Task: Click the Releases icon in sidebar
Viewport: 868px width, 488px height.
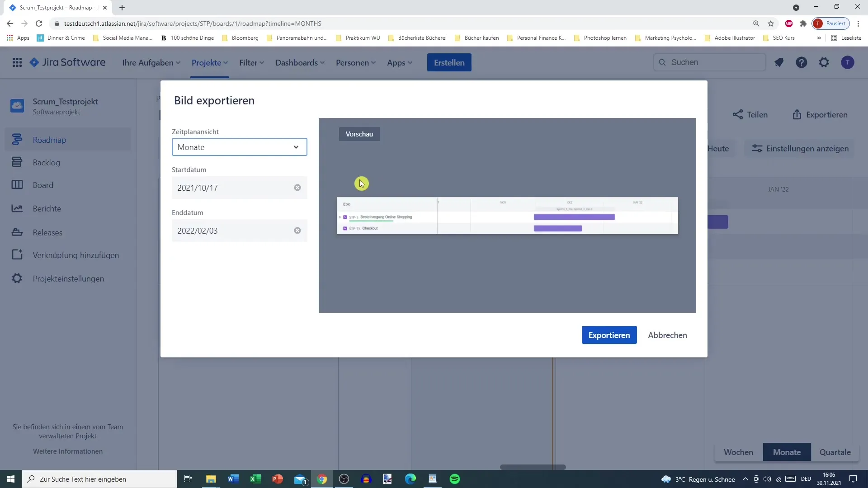Action: click(x=16, y=232)
